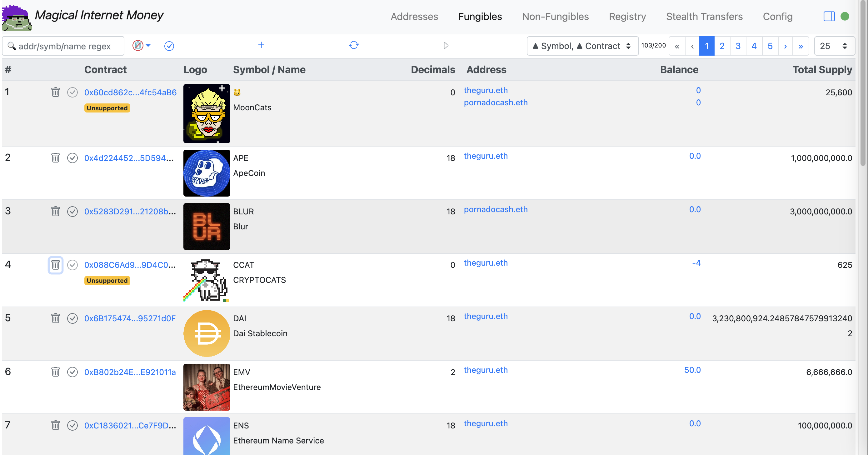Open the 25 page-size dropdown
The image size is (868, 455).
[x=834, y=46]
